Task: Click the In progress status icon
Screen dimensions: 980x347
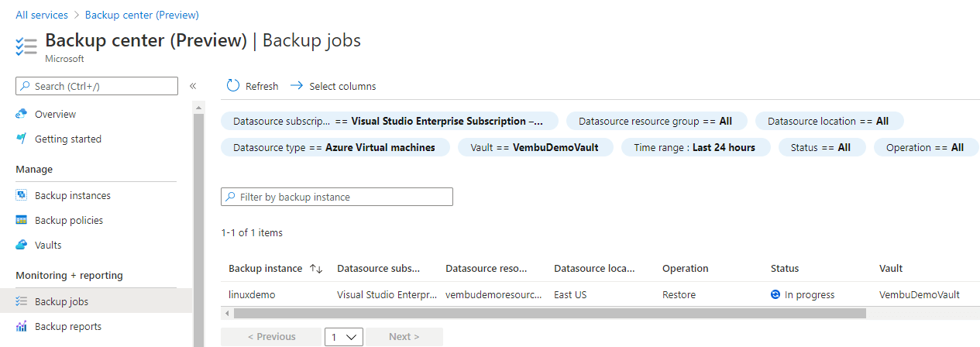Action: pyautogui.click(x=775, y=294)
